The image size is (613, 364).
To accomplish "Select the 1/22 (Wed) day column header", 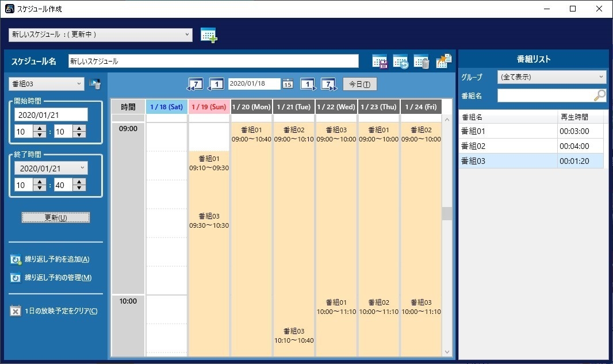I will pos(336,106).
